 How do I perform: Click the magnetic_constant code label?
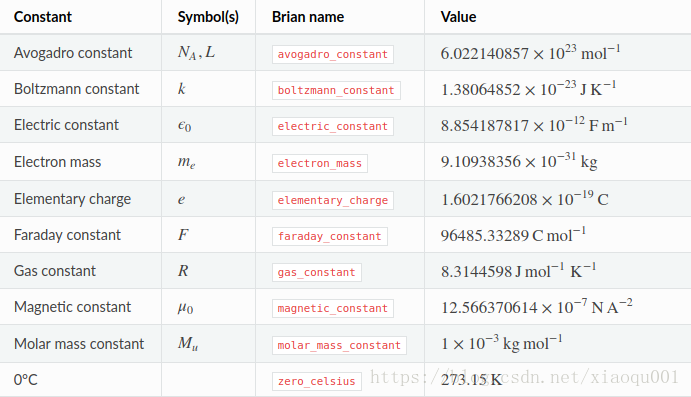333,308
